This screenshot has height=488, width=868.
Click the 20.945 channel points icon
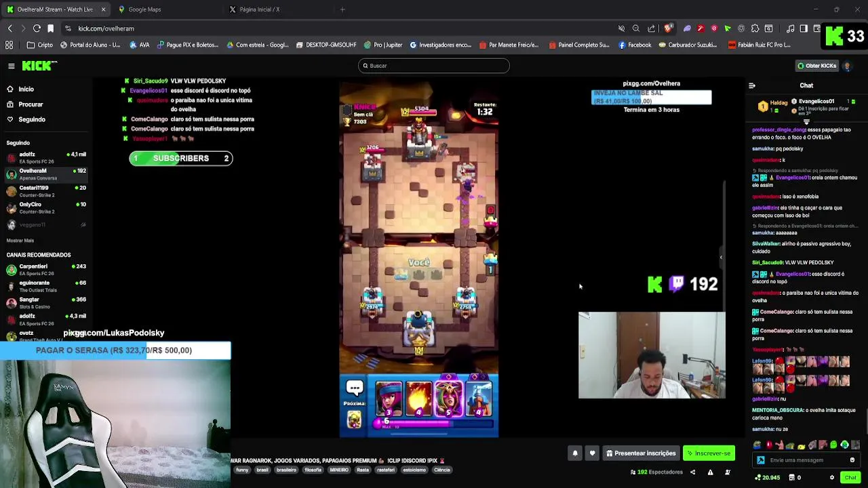point(767,477)
